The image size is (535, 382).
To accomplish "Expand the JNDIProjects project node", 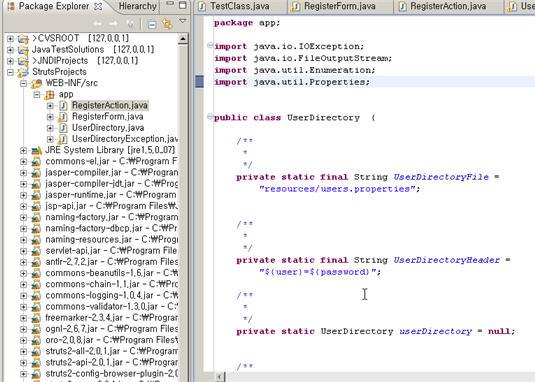I will (10, 61).
